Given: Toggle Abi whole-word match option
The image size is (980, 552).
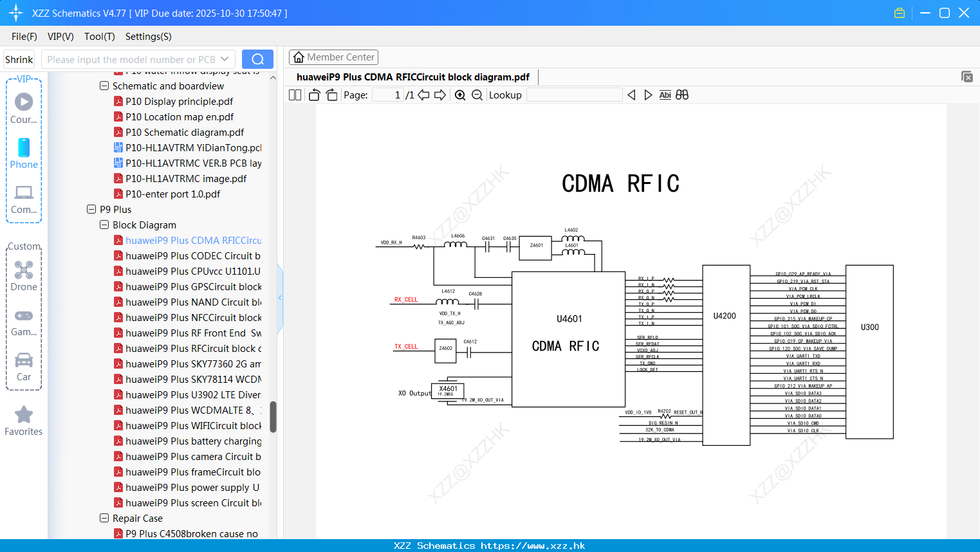Looking at the screenshot, I should click(665, 95).
